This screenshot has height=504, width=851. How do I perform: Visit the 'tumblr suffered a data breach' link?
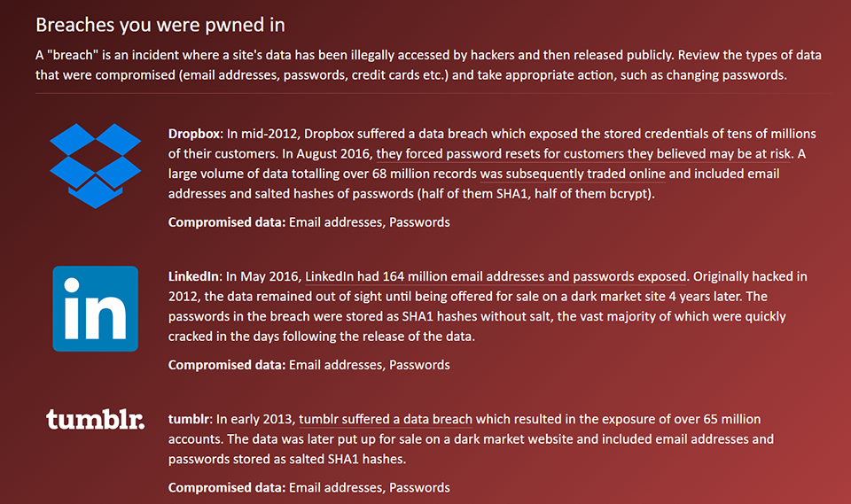pyautogui.click(x=386, y=419)
